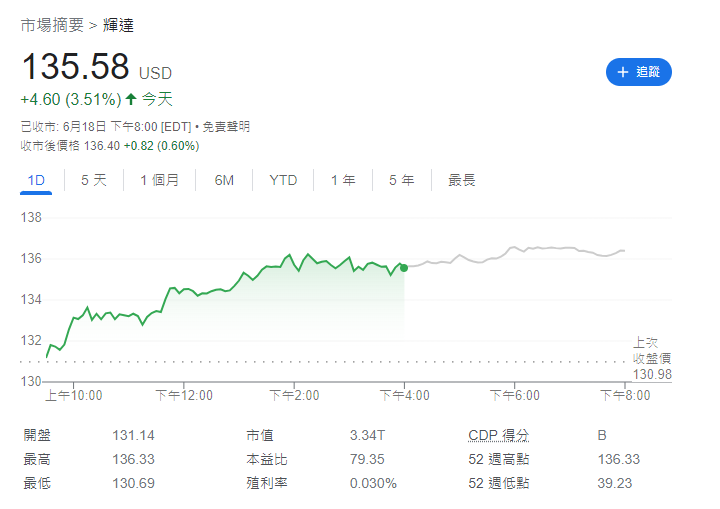
Task: Click the 135.58 current price figure
Action: pos(76,67)
